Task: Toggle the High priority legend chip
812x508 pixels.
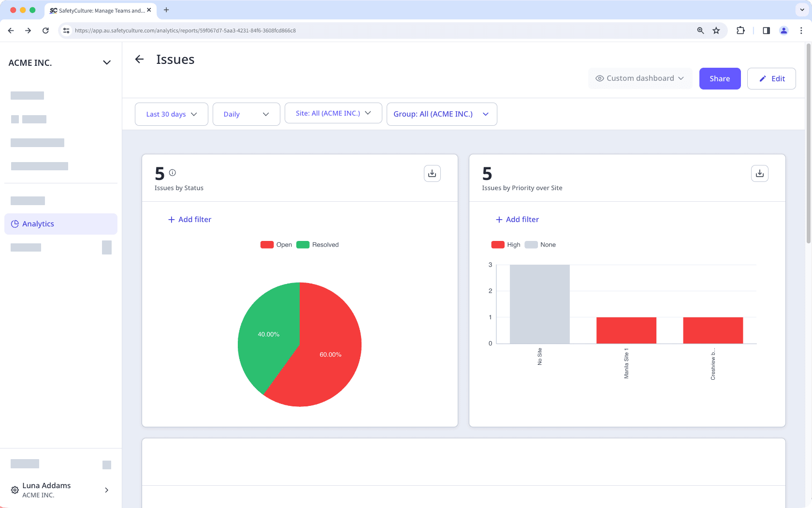Action: tap(505, 244)
